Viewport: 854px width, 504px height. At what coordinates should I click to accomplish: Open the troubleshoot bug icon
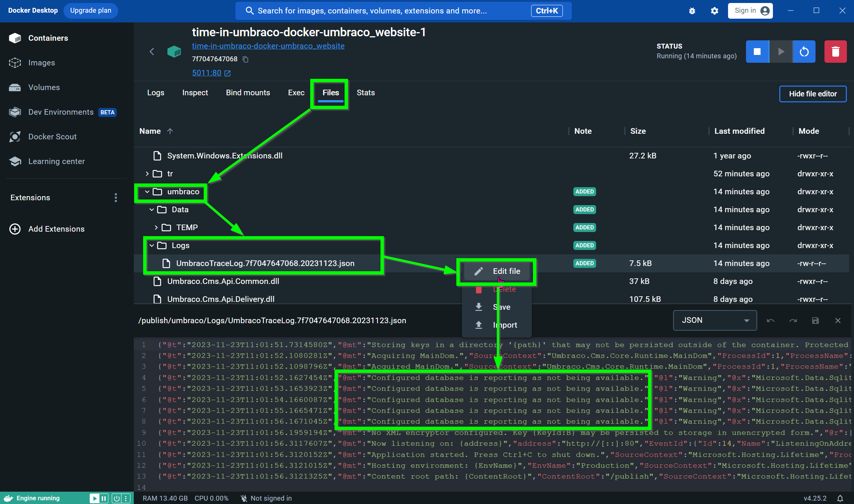pyautogui.click(x=692, y=11)
